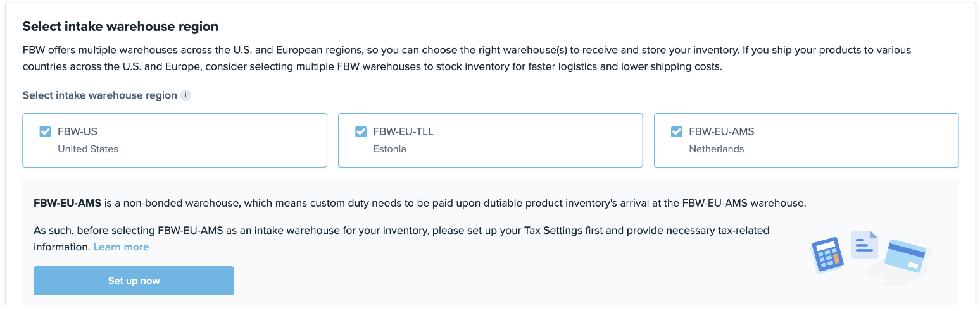Click the FBW-EU-AMS warehouse name text
This screenshot has height=311, width=980.
pyautogui.click(x=722, y=132)
